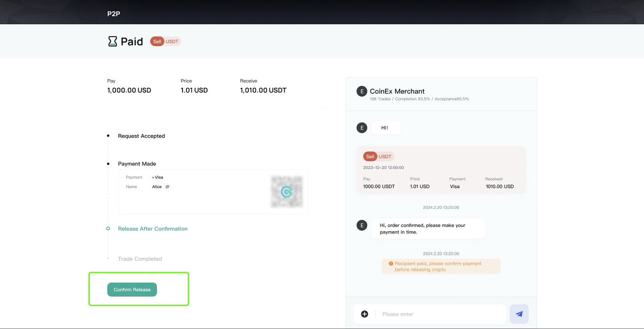This screenshot has width=644, height=329.
Task: Open the merchant stats under CoinEx Merchant
Action: [419, 98]
